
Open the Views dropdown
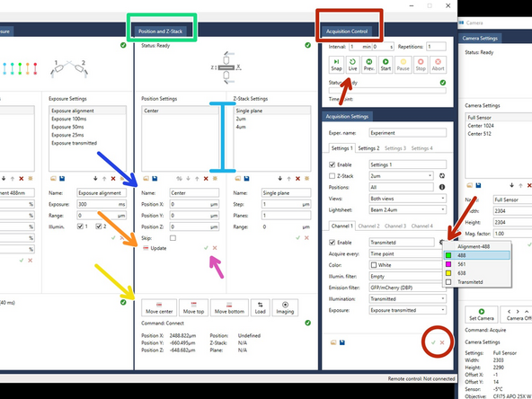407,199
